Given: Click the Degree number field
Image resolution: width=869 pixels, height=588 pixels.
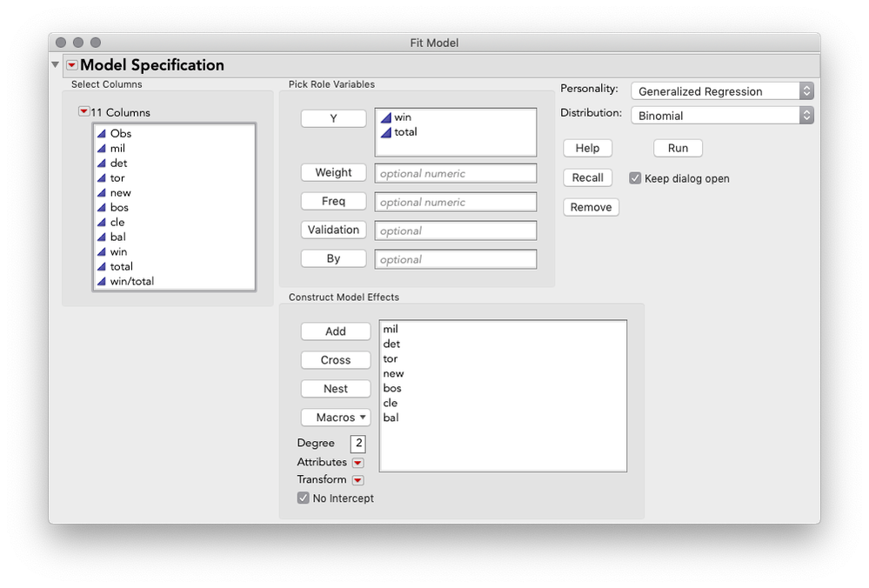Looking at the screenshot, I should point(358,444).
